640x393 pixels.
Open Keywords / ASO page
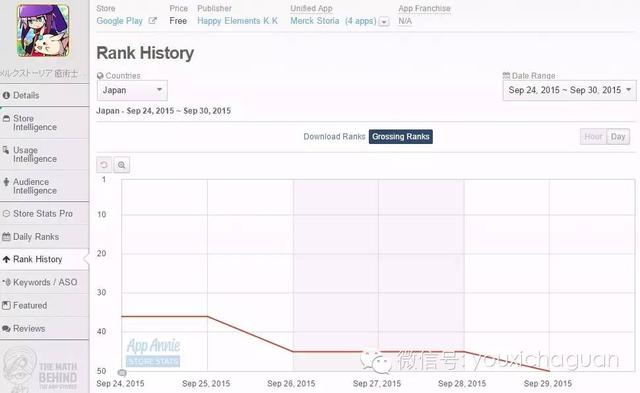point(44,282)
